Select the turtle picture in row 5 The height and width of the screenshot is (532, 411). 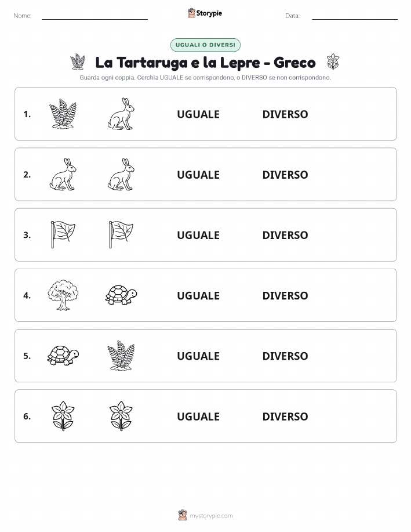63,355
